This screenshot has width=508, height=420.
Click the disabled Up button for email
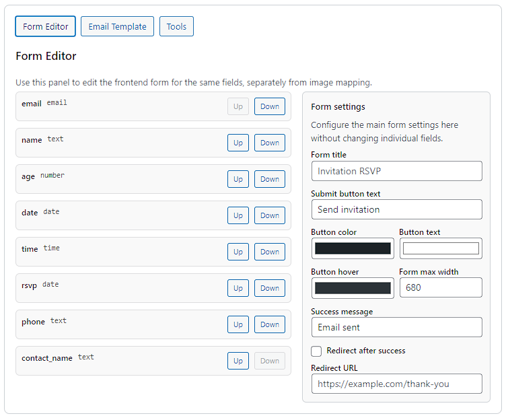coord(238,106)
